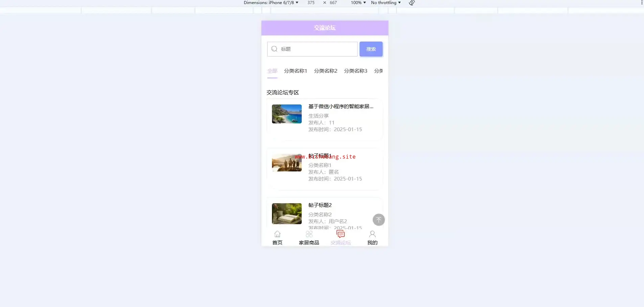Open the 100% zoom dropdown

click(x=358, y=3)
